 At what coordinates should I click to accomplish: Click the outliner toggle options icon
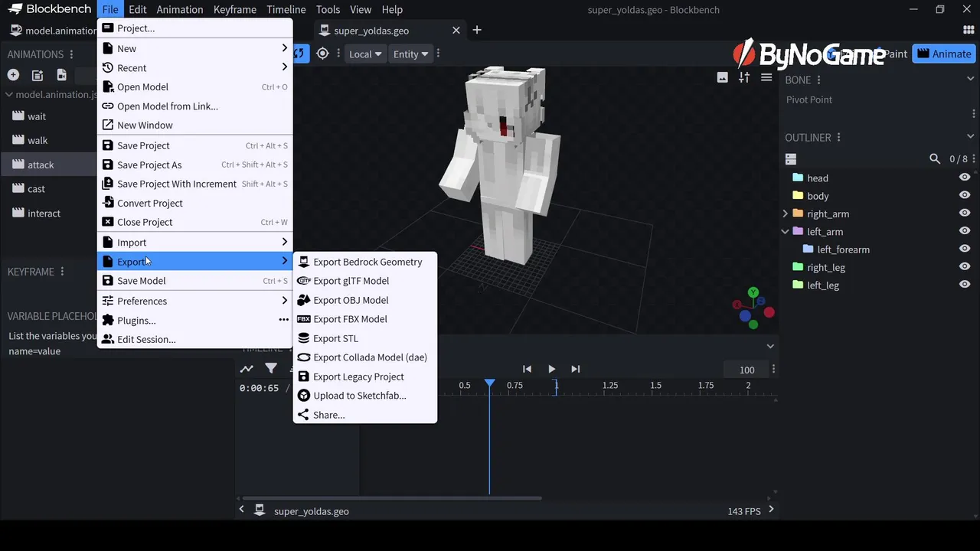791,159
